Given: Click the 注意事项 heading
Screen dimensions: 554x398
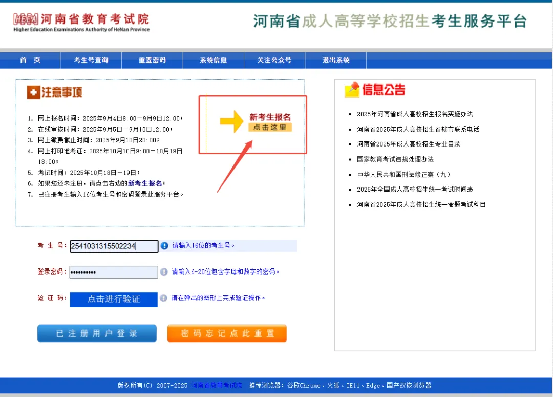Looking at the screenshot, I should tap(62, 93).
